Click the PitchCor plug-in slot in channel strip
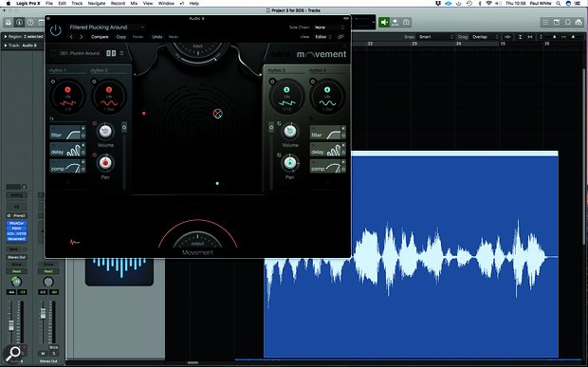588x367 pixels. pos(16,224)
